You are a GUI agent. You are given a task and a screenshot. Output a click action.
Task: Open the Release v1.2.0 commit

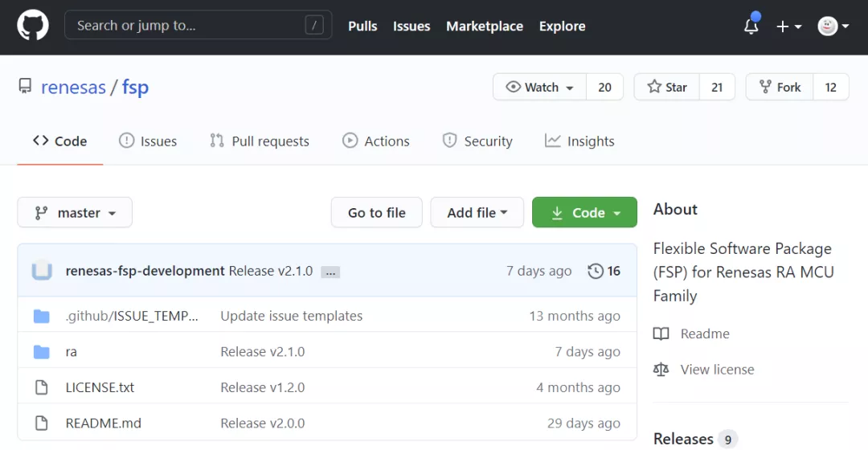point(262,387)
